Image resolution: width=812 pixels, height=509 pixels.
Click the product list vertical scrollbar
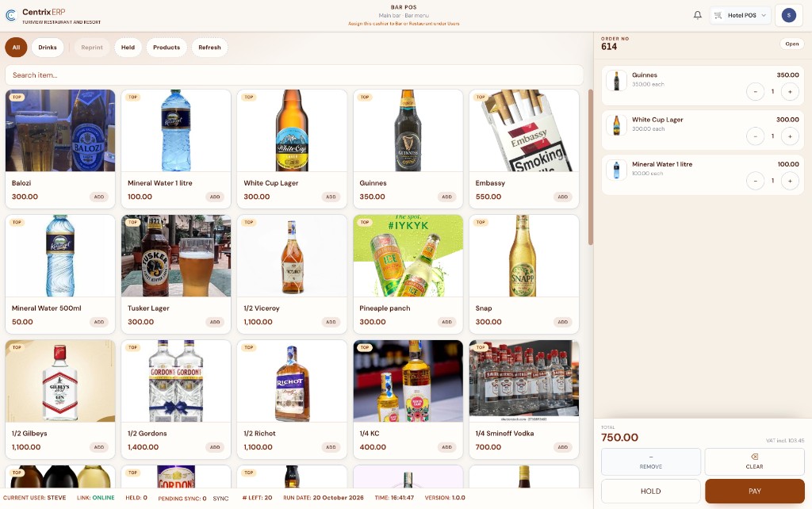(590, 166)
